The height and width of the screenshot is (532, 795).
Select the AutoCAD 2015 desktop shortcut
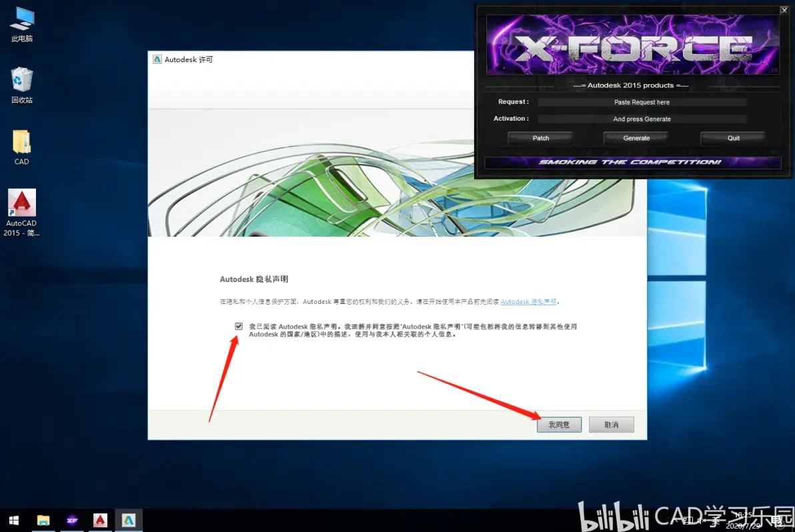[x=21, y=212]
